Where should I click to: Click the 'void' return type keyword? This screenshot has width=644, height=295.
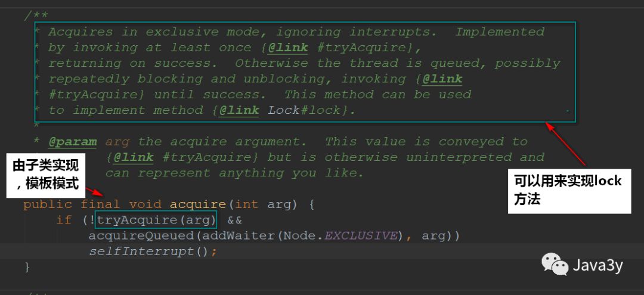[145, 204]
